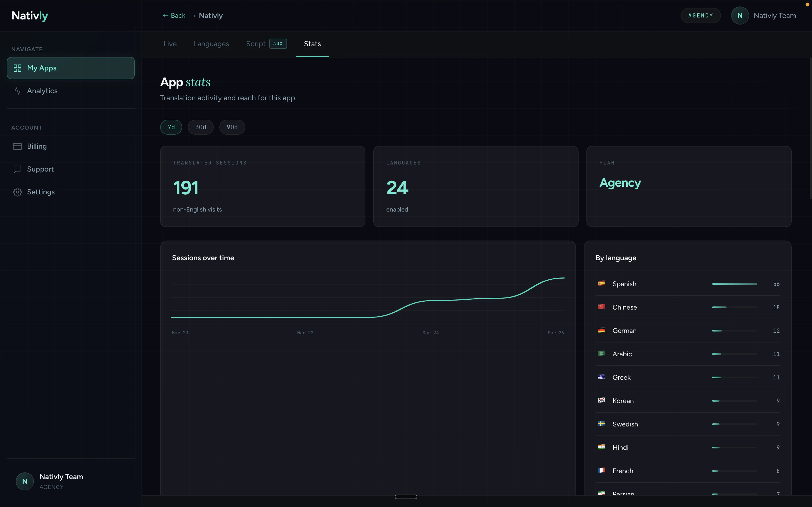This screenshot has width=812, height=507.
Task: Click the Settings gear icon
Action: pos(17,192)
